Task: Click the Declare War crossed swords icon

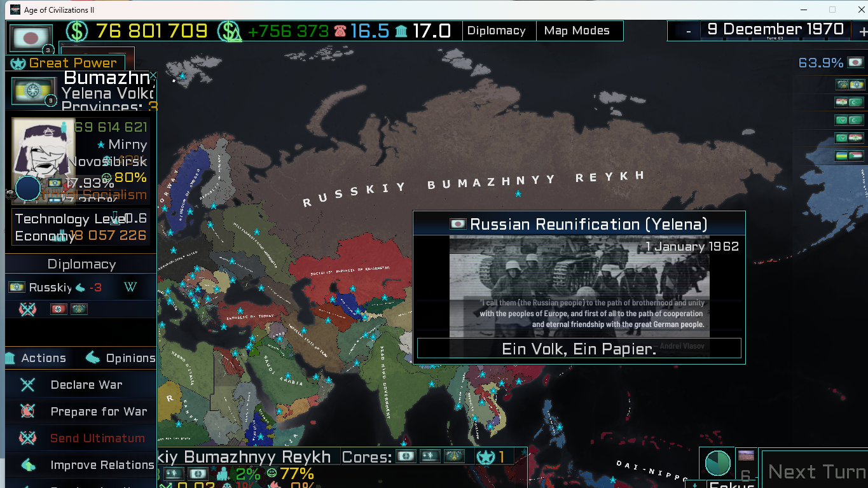Action: click(27, 385)
